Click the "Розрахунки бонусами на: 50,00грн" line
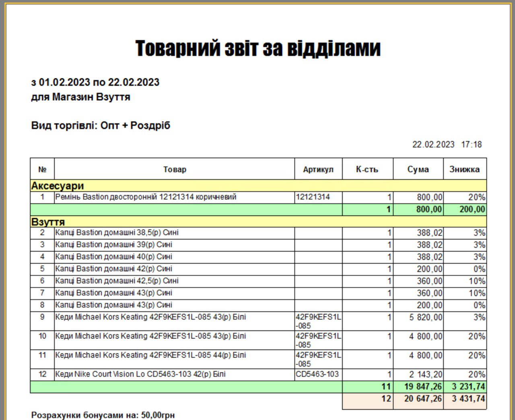The image size is (515, 420). tap(103, 415)
